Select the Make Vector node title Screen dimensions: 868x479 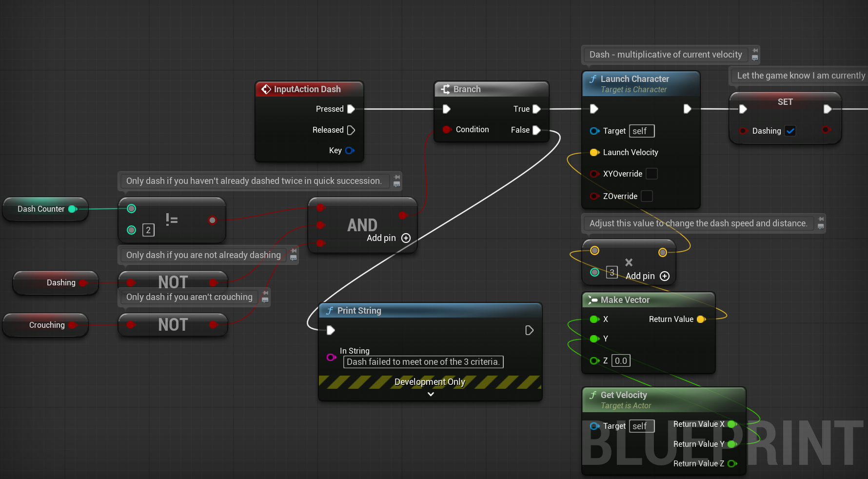point(625,300)
